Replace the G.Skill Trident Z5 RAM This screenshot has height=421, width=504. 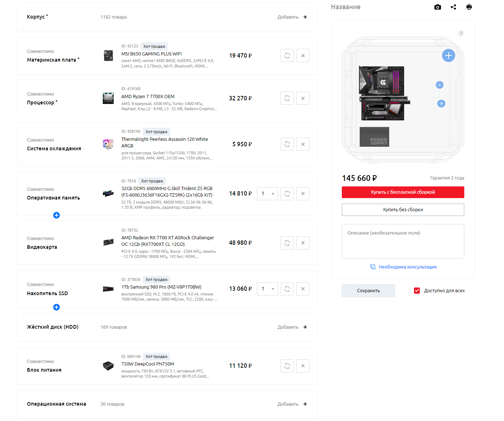pos(287,194)
